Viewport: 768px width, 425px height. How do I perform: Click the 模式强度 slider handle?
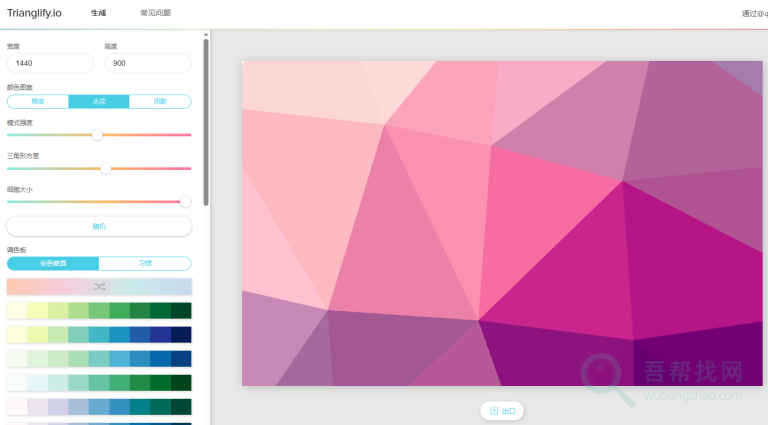97,134
